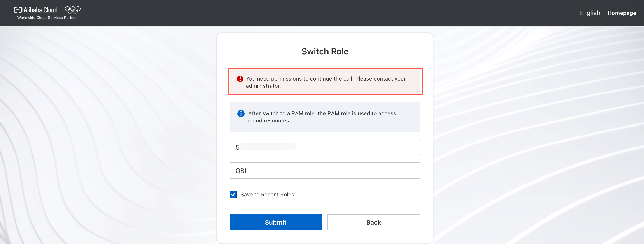Focus the account ID input field

[x=325, y=147]
